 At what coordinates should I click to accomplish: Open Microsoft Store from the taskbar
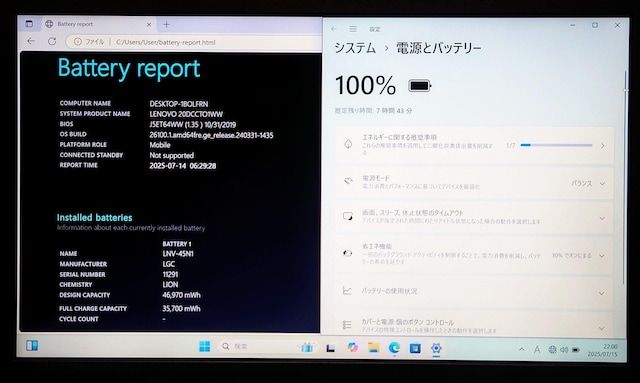click(415, 348)
